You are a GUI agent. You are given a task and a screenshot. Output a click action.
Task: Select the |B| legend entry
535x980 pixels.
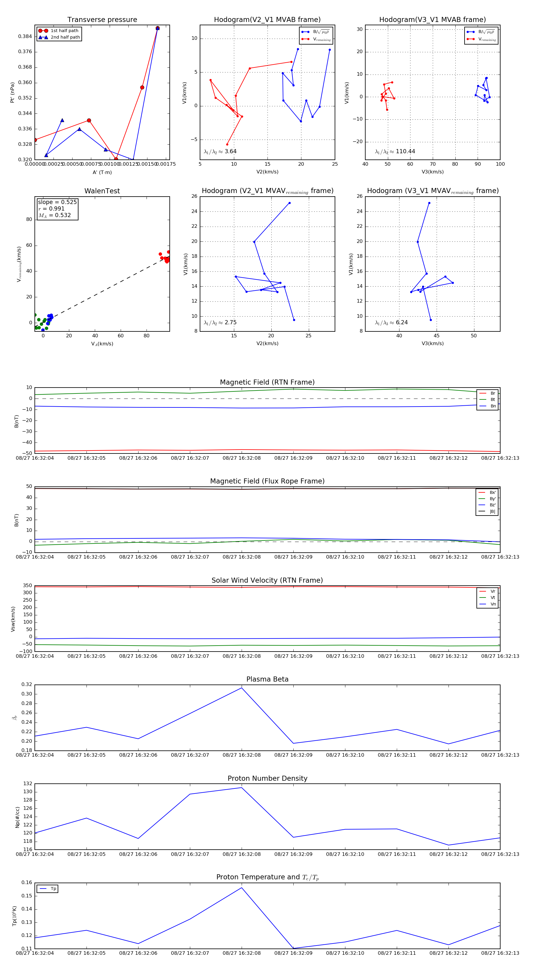487,511
